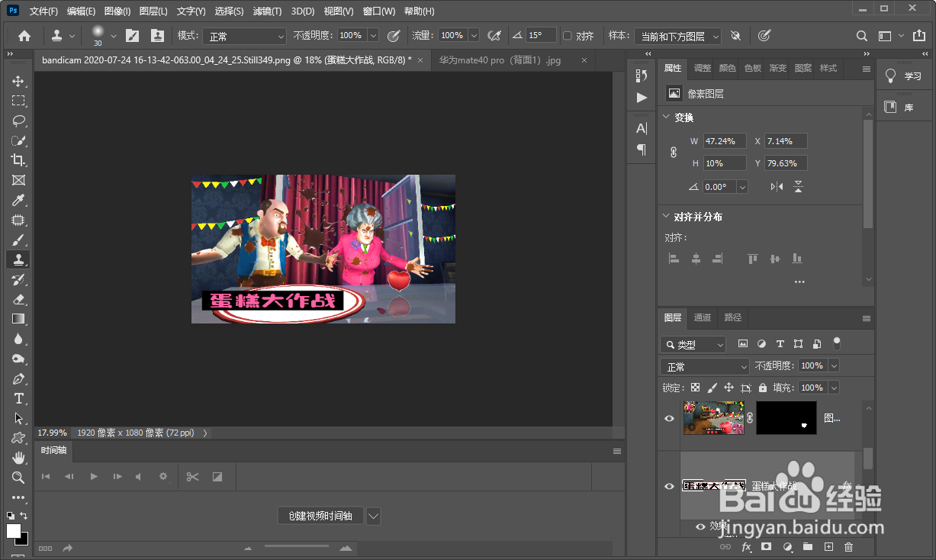Screen dimensions: 936x560
Task: Toggle pressure for opacity icon
Action: pyautogui.click(x=394, y=36)
